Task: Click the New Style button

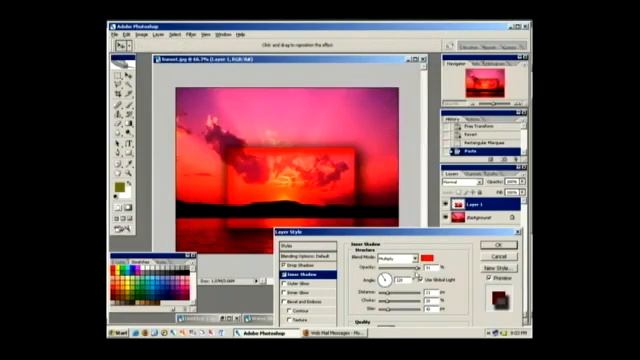Action: pyautogui.click(x=499, y=268)
